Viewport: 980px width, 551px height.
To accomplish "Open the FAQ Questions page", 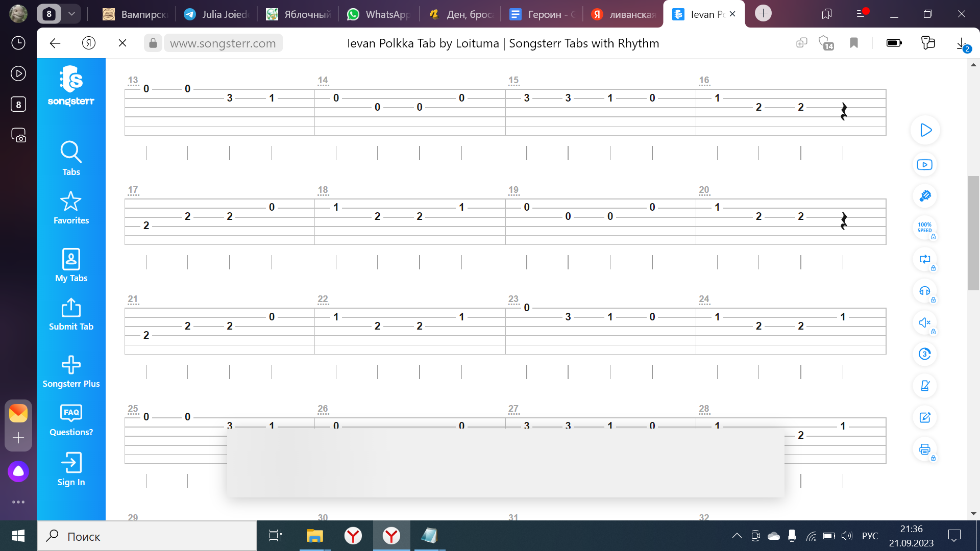I will coord(71,420).
